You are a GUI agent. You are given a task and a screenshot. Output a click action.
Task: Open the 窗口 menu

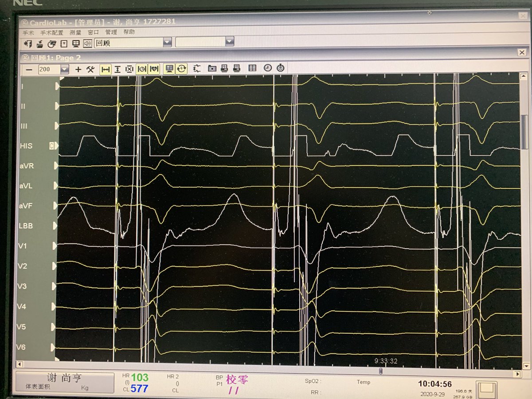point(93,32)
